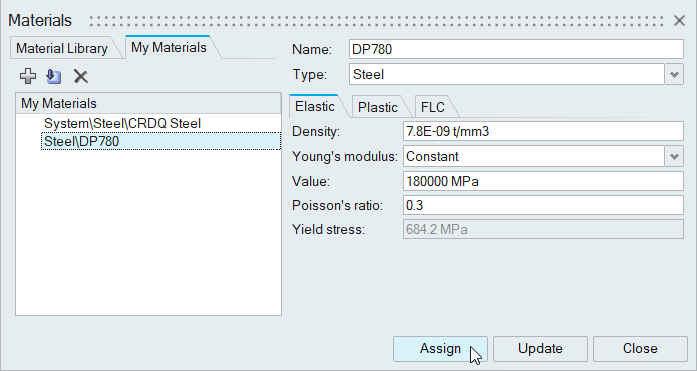Select the My Materials tab
The image size is (697, 371).
pyautogui.click(x=169, y=47)
